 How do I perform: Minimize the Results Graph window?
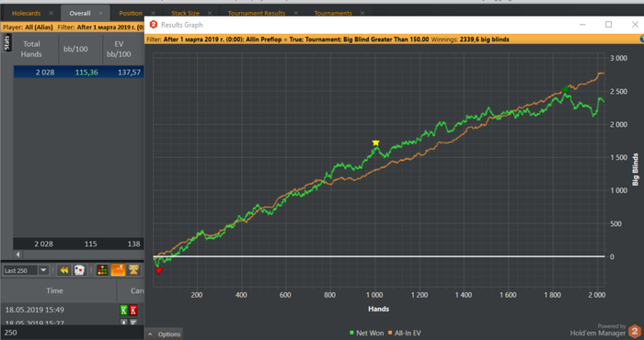[x=582, y=25]
